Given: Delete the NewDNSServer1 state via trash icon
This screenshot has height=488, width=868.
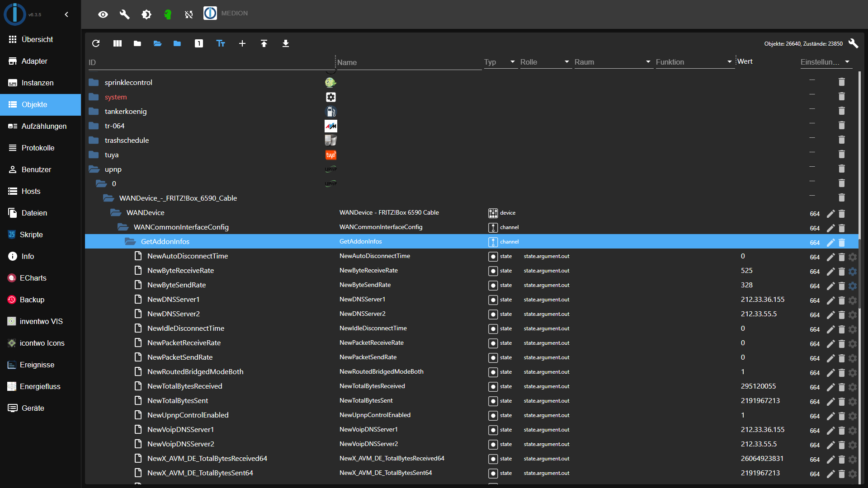Looking at the screenshot, I should (841, 300).
